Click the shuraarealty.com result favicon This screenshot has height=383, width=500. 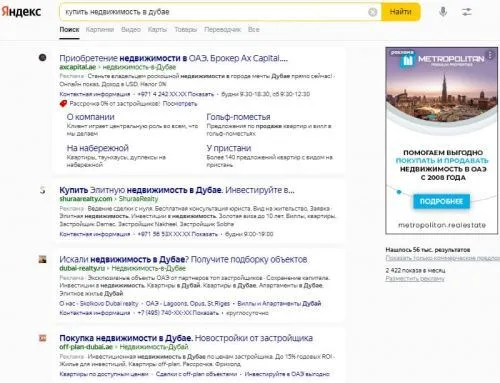[42, 190]
